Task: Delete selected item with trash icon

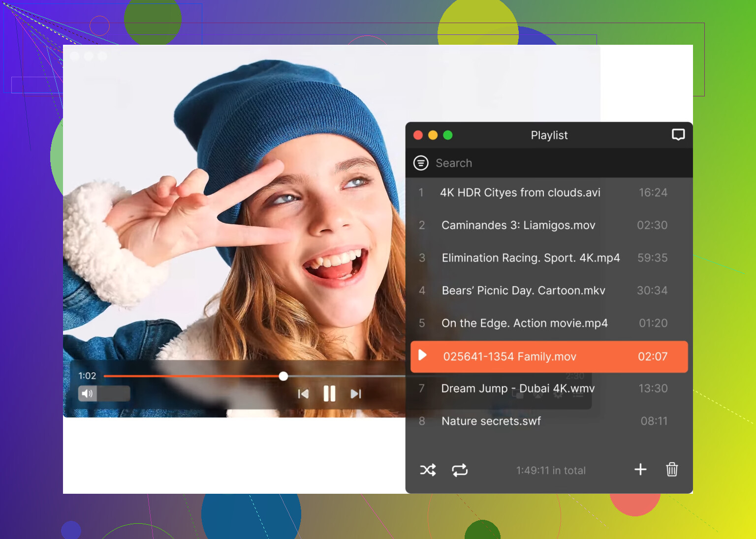Action: click(672, 470)
